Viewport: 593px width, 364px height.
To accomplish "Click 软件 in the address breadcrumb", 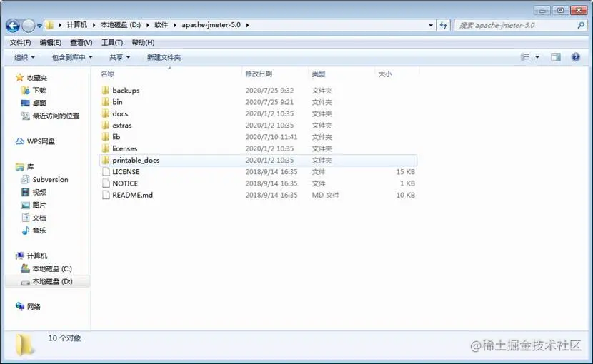I will (x=161, y=25).
